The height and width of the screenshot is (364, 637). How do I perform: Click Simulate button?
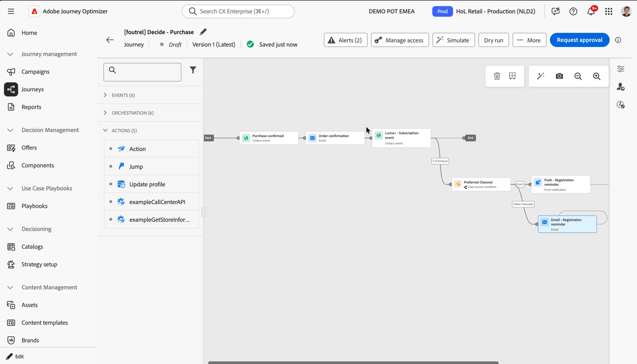coord(453,40)
